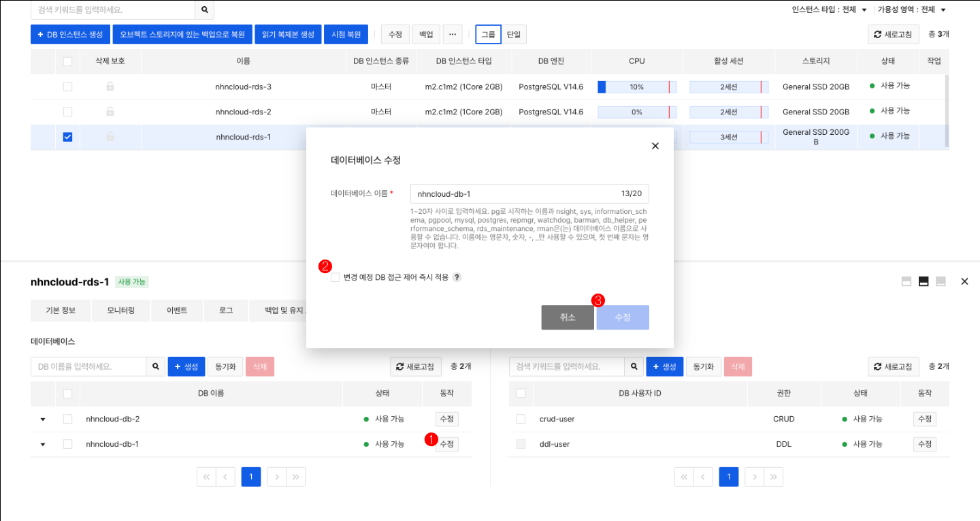Expand the nhncloud-db-2 row arrow
980x521 pixels.
coord(43,420)
